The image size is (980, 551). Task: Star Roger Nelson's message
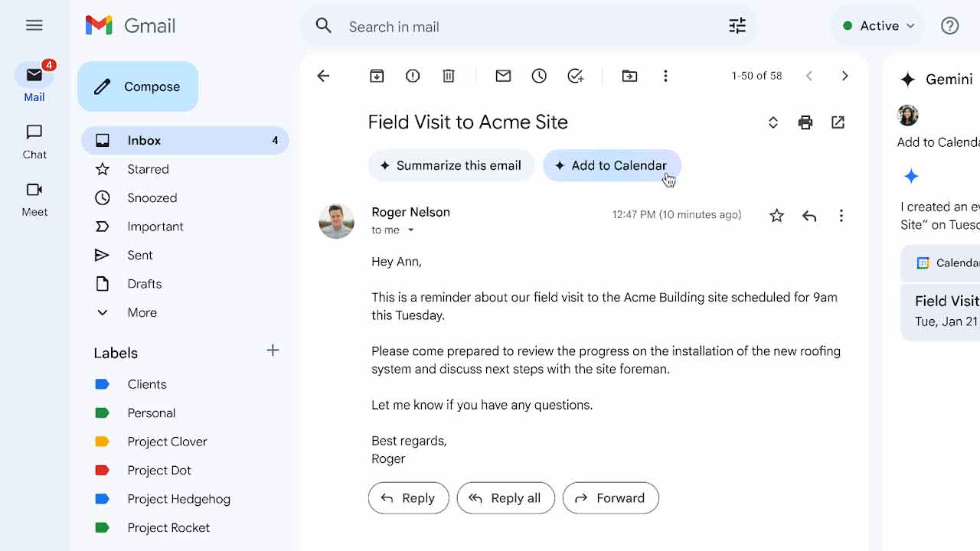coord(776,216)
